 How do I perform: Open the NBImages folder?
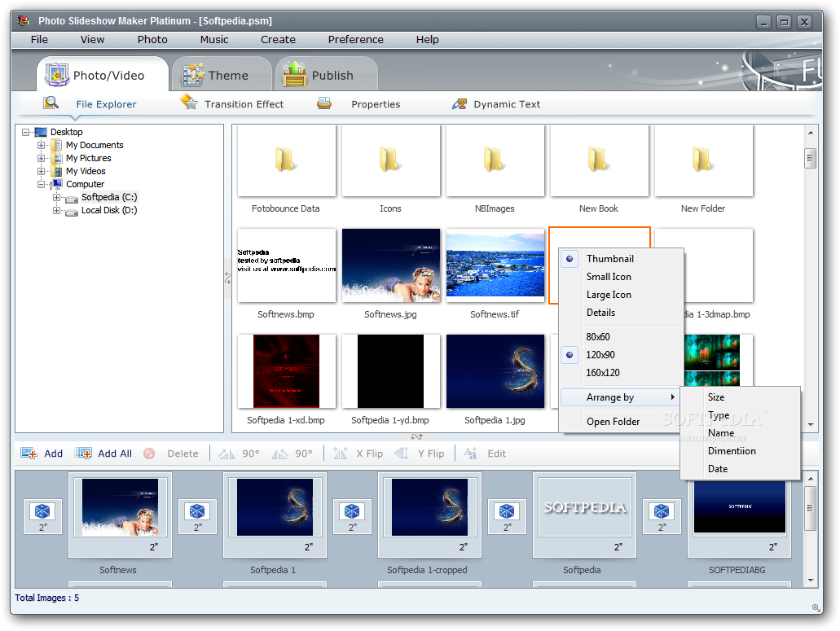click(495, 160)
